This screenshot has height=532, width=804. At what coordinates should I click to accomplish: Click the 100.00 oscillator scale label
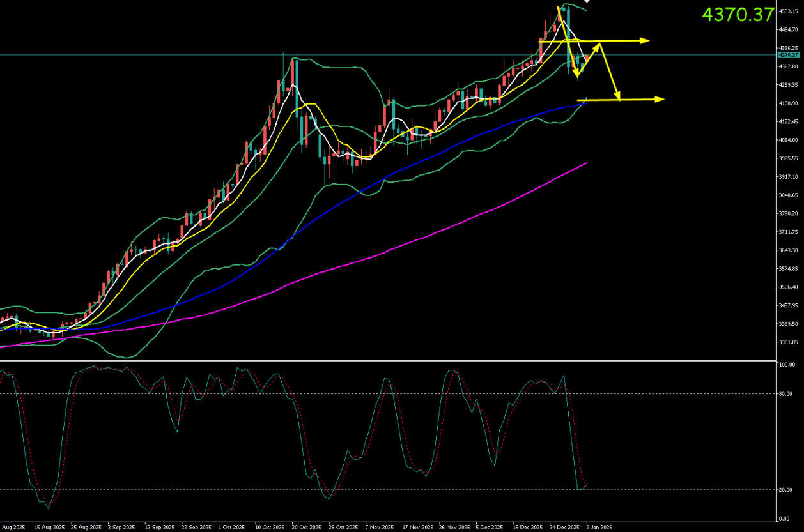pos(785,365)
